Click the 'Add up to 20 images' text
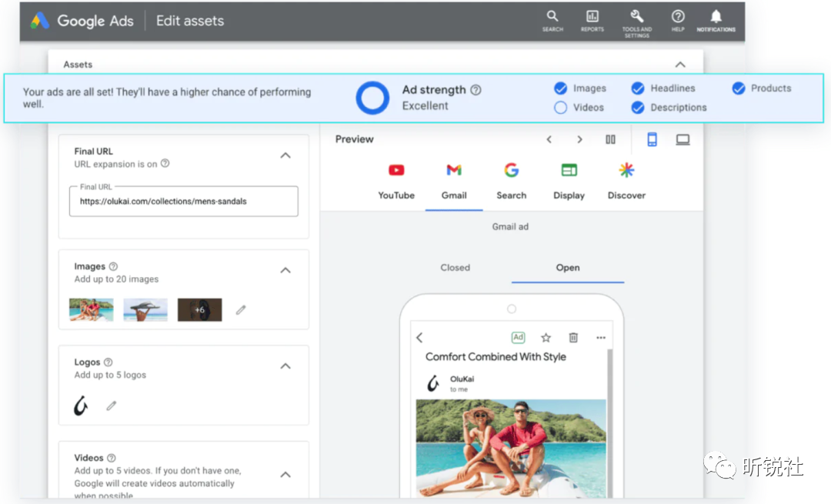Screen dimensions: 831x504 click(x=116, y=279)
